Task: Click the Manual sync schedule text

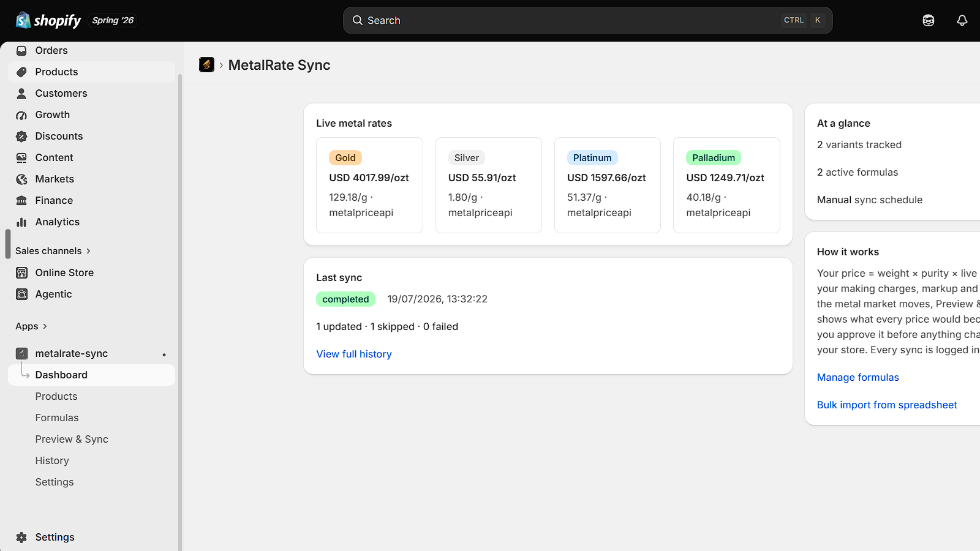Action: 870,200
